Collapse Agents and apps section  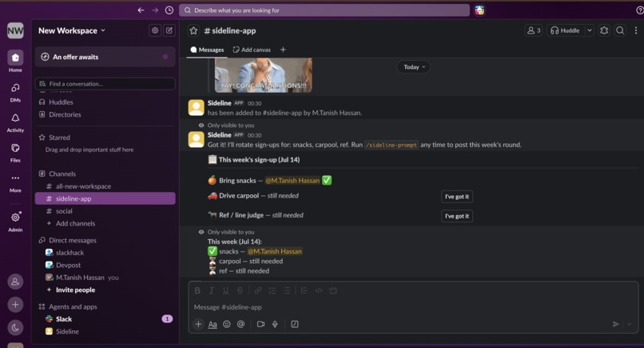(73, 306)
